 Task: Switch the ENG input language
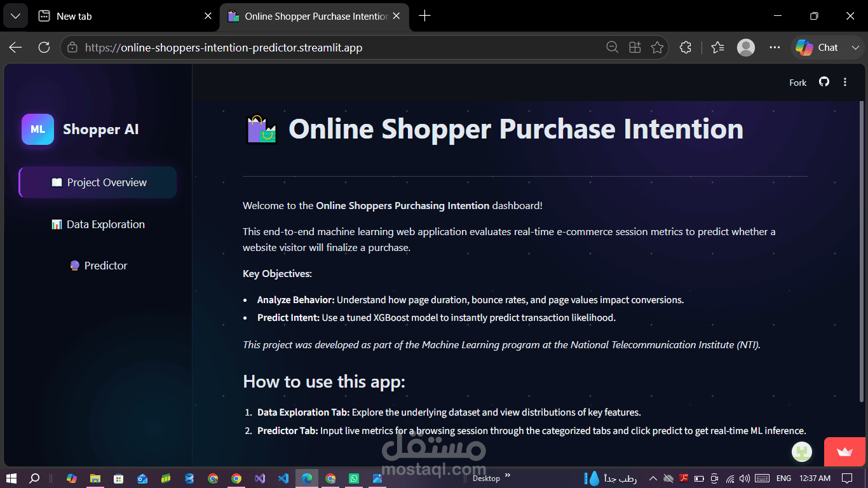point(783,478)
